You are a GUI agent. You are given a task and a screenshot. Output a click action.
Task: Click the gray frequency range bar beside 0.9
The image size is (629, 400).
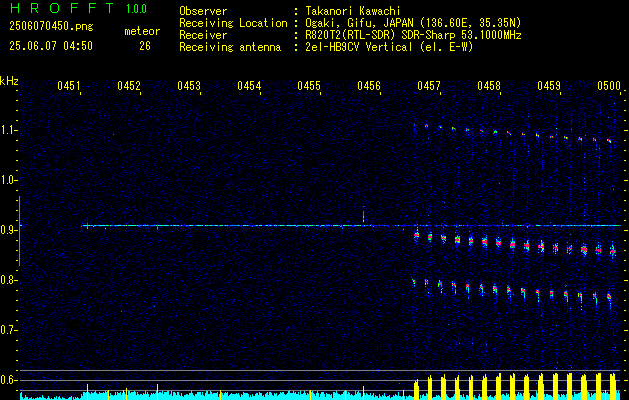click(x=19, y=231)
